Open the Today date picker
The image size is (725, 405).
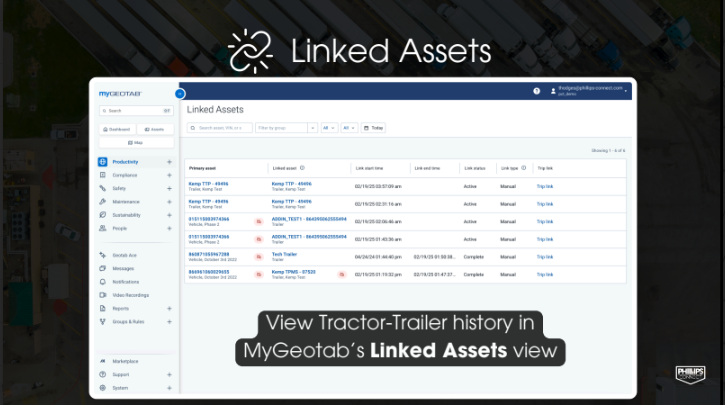(x=373, y=128)
